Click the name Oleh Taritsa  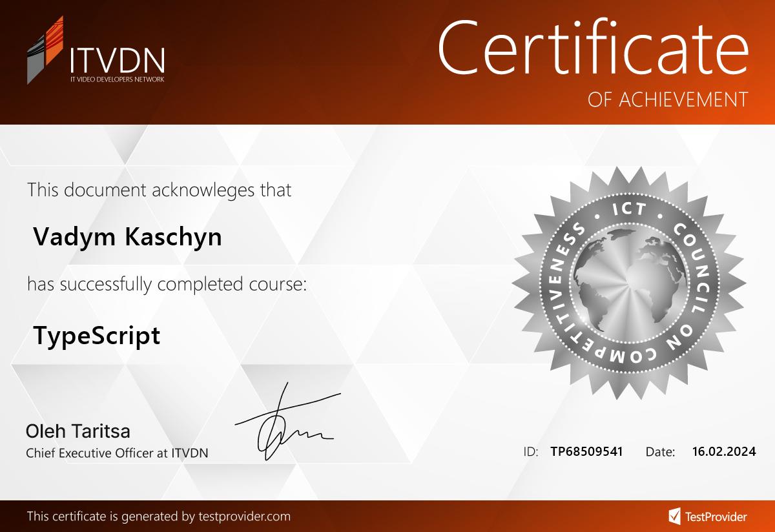77,431
